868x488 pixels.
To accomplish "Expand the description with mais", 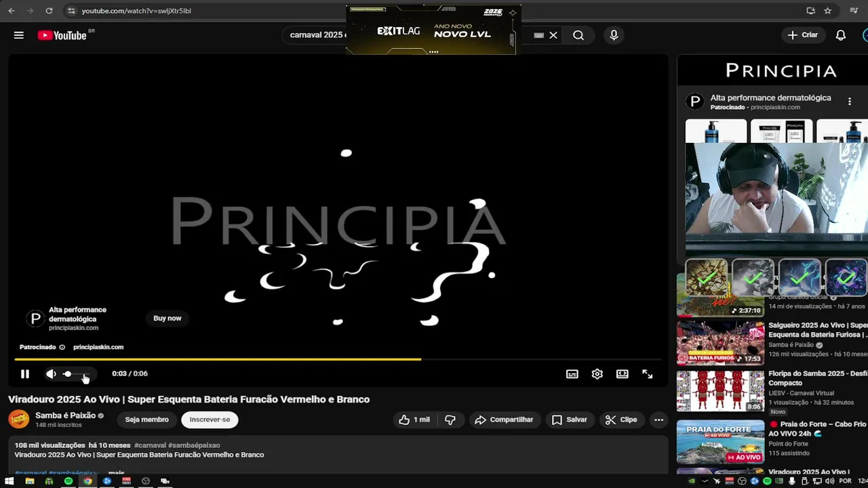I will [x=116, y=472].
